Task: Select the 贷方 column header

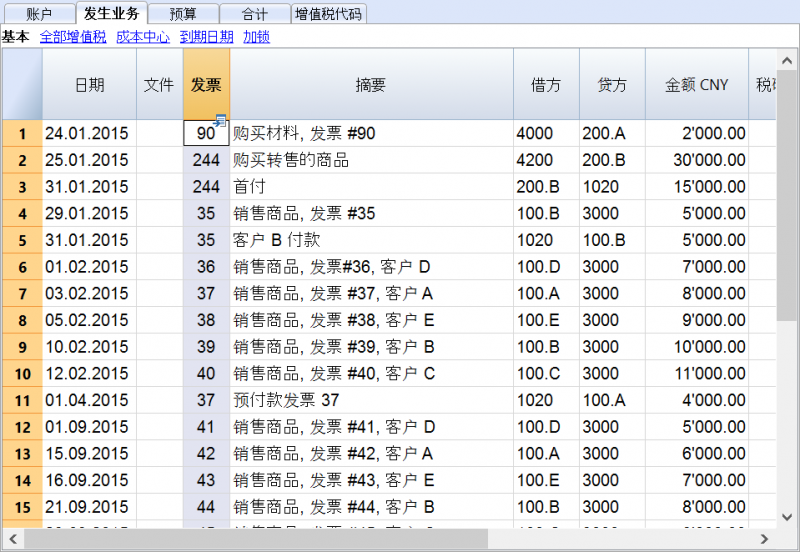Action: point(612,84)
